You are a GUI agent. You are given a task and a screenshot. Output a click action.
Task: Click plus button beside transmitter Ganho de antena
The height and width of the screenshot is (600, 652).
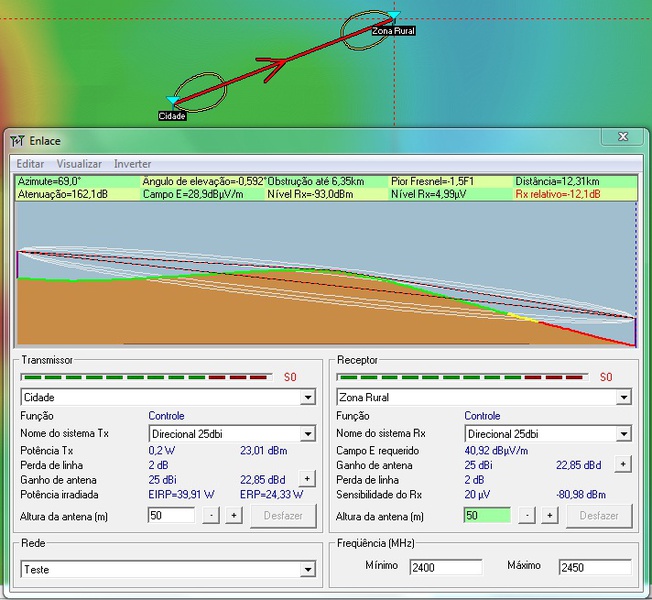click(x=307, y=479)
